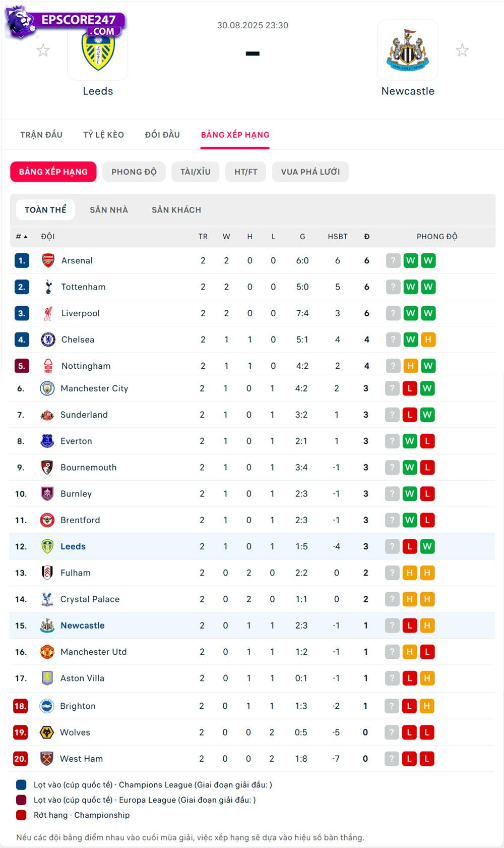
Task: Click Arsenal's unknown upcoming match form box
Action: (393, 261)
